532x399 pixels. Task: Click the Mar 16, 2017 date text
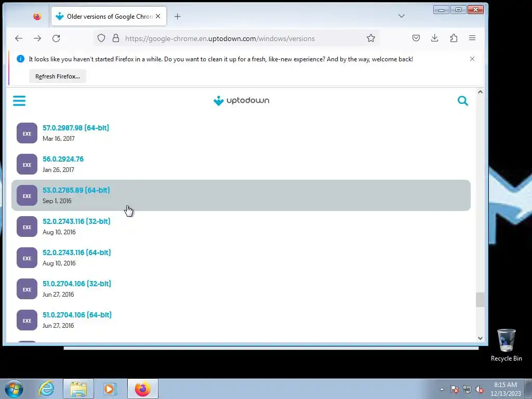59,138
